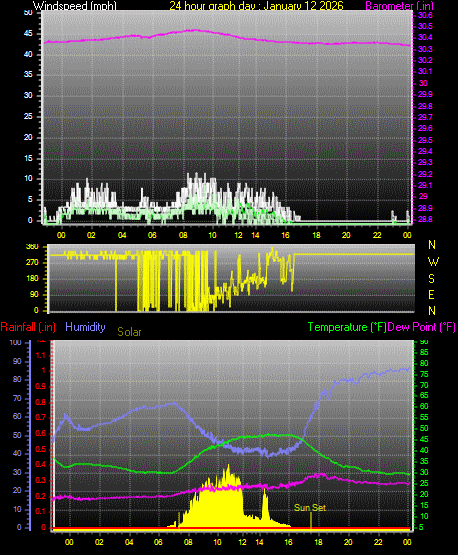The height and width of the screenshot is (555, 458).
Task: Click the 18 hour label under windspeed chart
Action: [316, 235]
